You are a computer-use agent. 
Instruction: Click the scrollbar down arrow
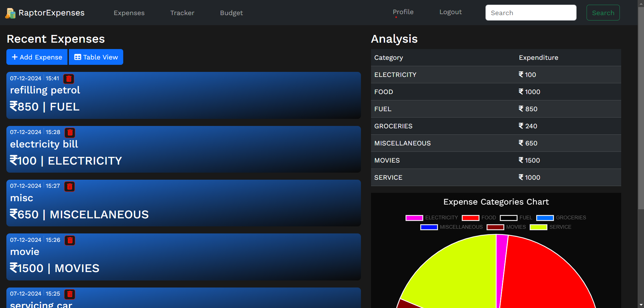point(641,305)
